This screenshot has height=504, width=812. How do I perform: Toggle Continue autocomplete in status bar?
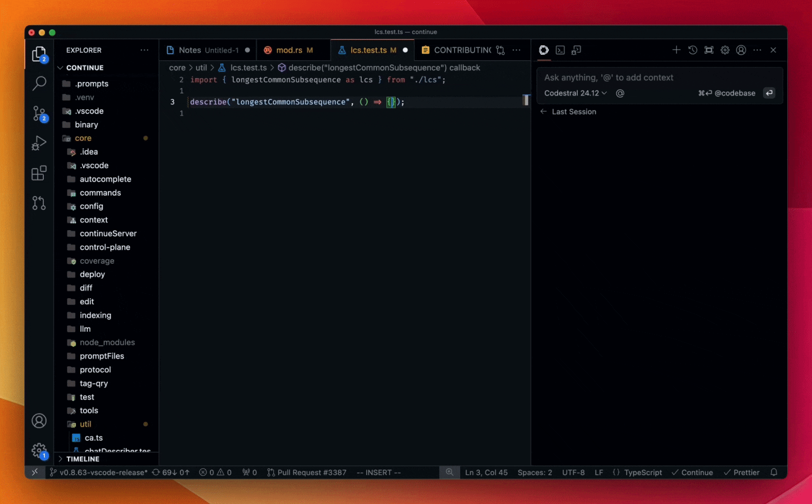point(692,472)
